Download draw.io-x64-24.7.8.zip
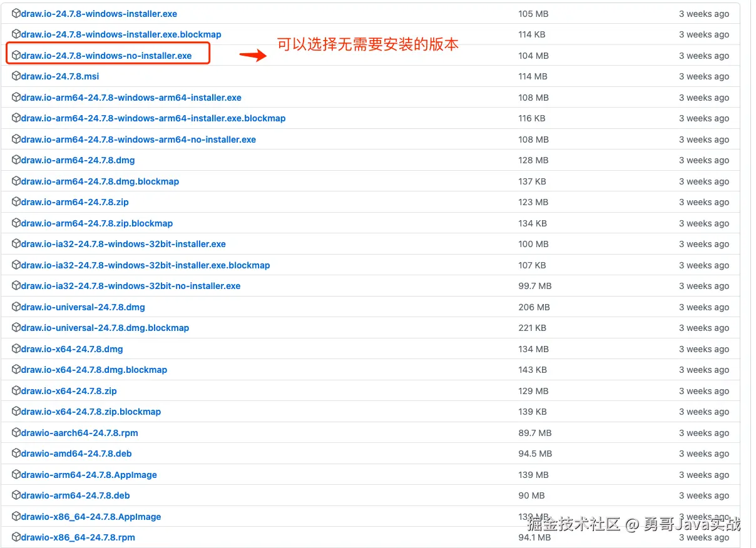This screenshot has height=548, width=756. (69, 391)
